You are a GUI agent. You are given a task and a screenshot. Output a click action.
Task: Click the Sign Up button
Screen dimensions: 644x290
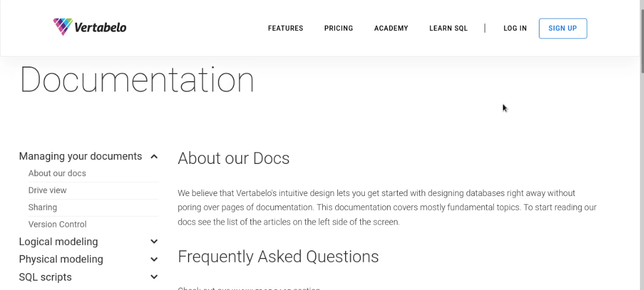(563, 29)
